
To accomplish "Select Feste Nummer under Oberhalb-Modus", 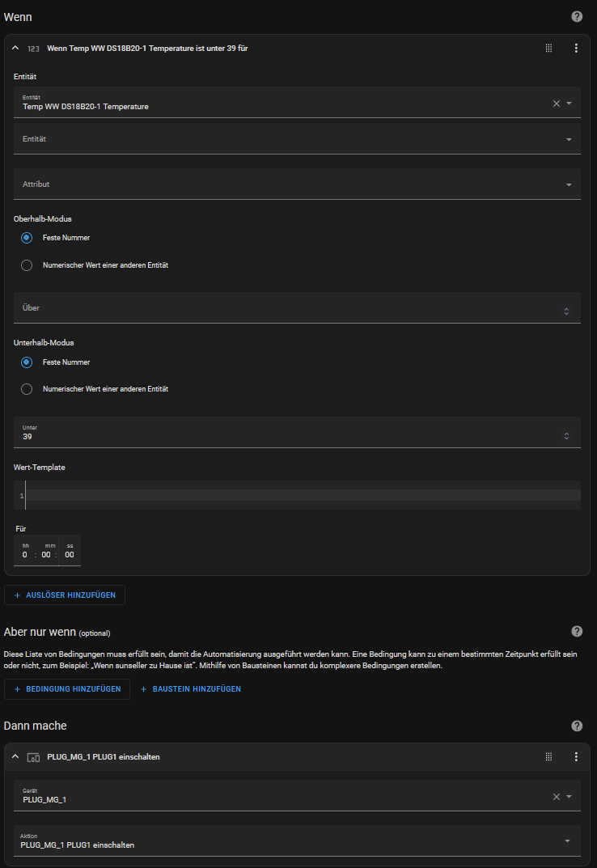I will pos(27,238).
